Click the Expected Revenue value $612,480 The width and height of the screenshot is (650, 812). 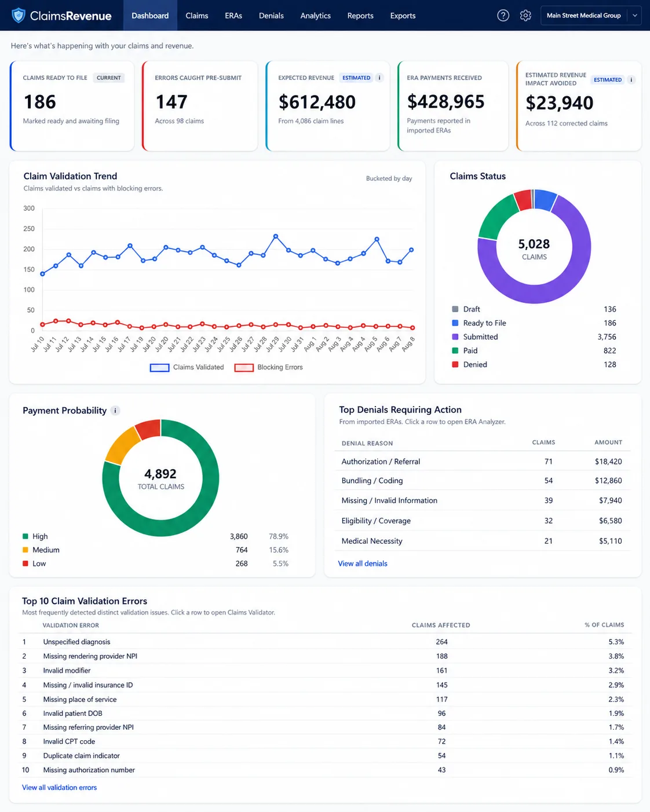pyautogui.click(x=317, y=102)
